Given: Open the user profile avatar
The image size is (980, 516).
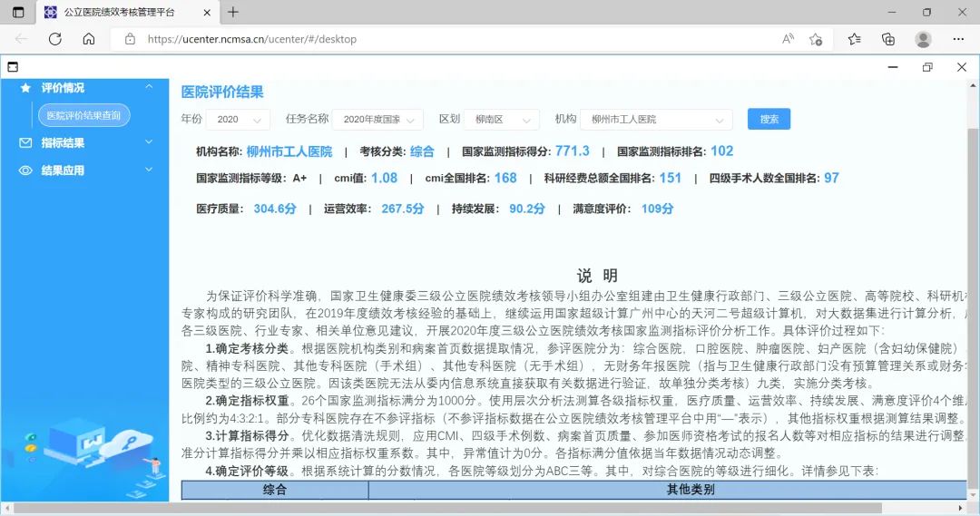Looking at the screenshot, I should [923, 39].
